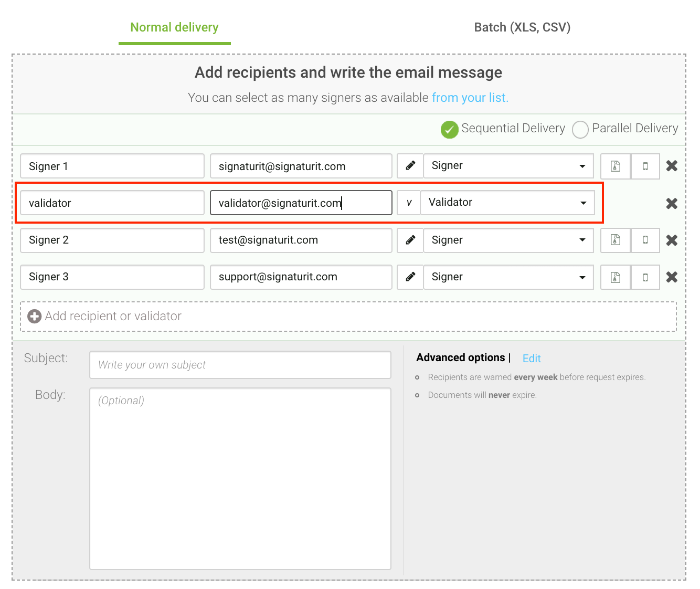Click 'Recipients are warned every week' text
Screen dimensions: 700x589
tap(537, 377)
